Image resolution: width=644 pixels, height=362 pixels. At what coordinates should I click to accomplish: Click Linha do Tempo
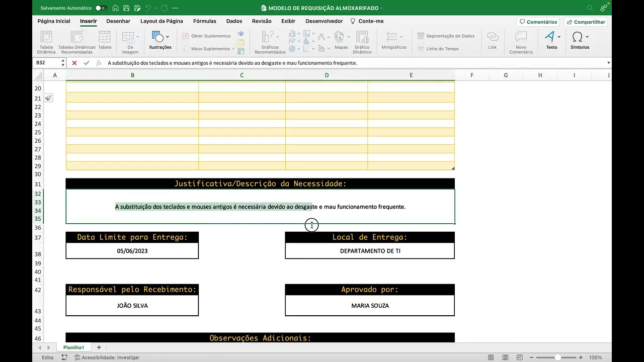coord(438,49)
